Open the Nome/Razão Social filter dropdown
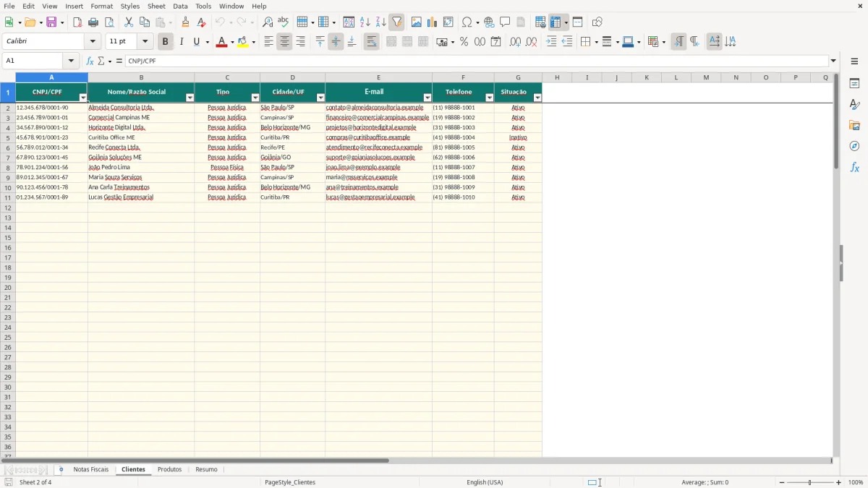Viewport: 868px width, 488px height. tap(190, 98)
